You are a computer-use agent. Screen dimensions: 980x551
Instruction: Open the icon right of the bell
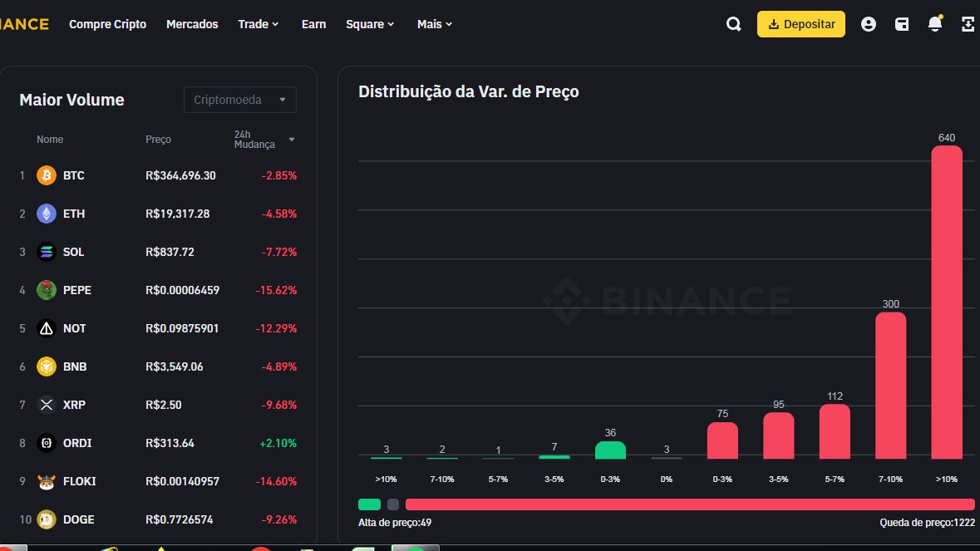(x=968, y=24)
